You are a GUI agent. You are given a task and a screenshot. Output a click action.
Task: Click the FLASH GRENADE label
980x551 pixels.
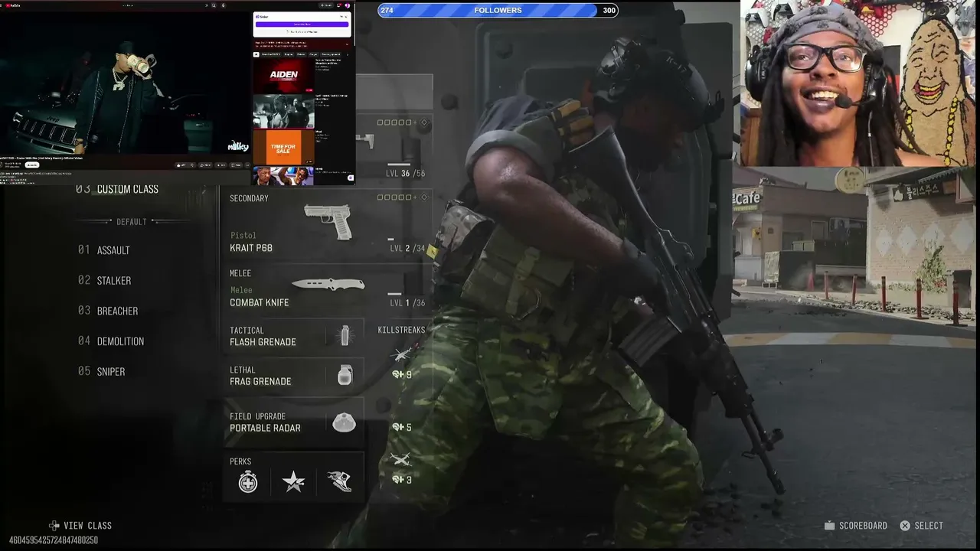pyautogui.click(x=263, y=342)
